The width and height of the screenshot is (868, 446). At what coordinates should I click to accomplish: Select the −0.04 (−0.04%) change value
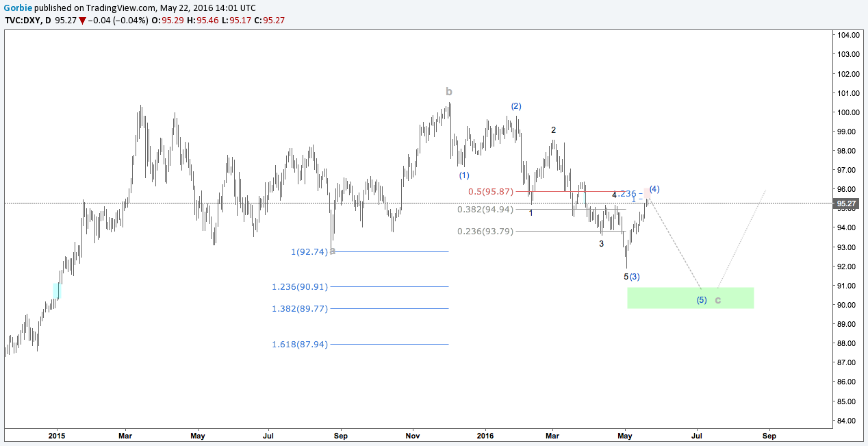tap(118, 21)
